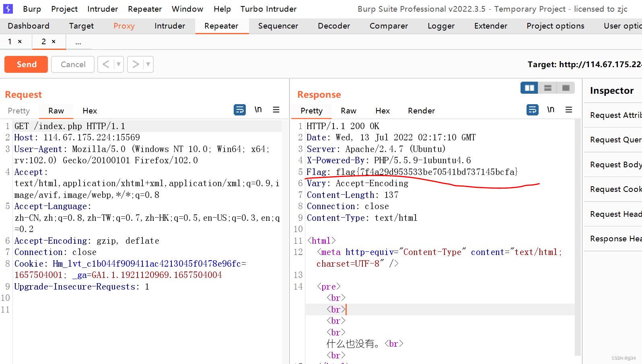Open Request panel hamburger options menu
Screen dimensions: 642x364
pyautogui.click(x=276, y=109)
